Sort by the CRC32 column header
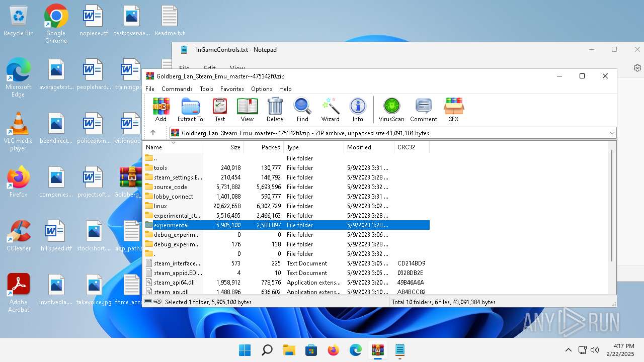This screenshot has width=644, height=362. (x=412, y=147)
